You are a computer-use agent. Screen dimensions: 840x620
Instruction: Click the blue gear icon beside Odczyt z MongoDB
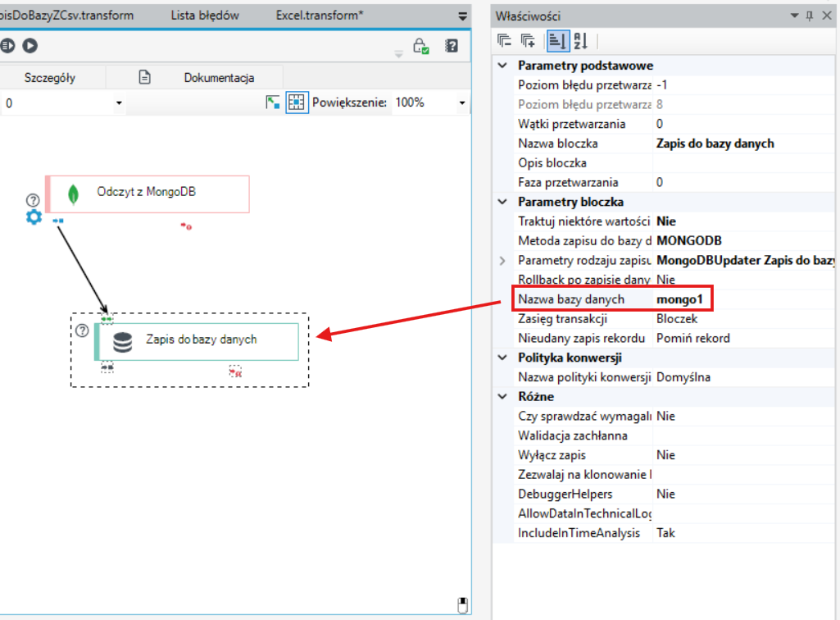[x=34, y=217]
